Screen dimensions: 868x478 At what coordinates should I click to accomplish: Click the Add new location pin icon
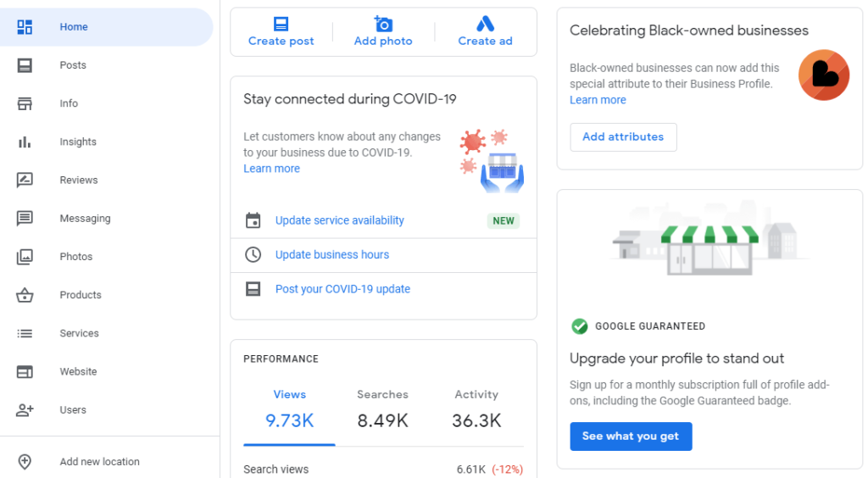(25, 462)
